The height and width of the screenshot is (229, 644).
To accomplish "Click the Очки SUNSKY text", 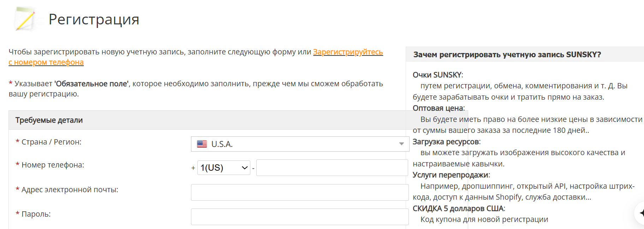I will click(x=438, y=75).
